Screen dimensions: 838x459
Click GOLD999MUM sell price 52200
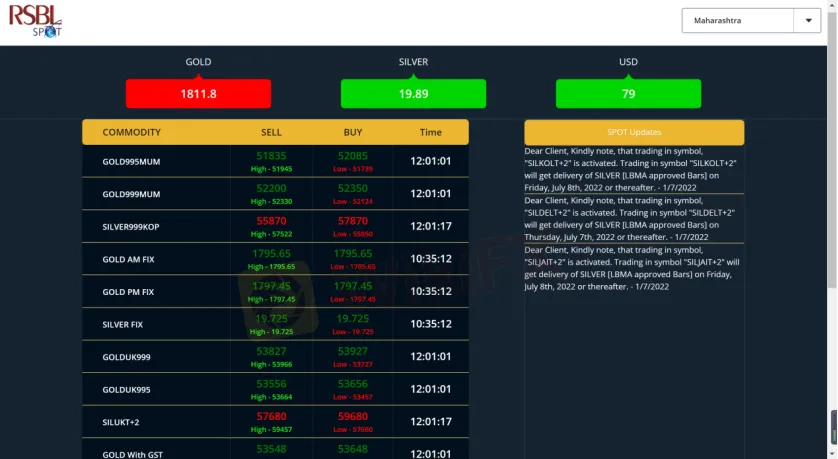271,189
